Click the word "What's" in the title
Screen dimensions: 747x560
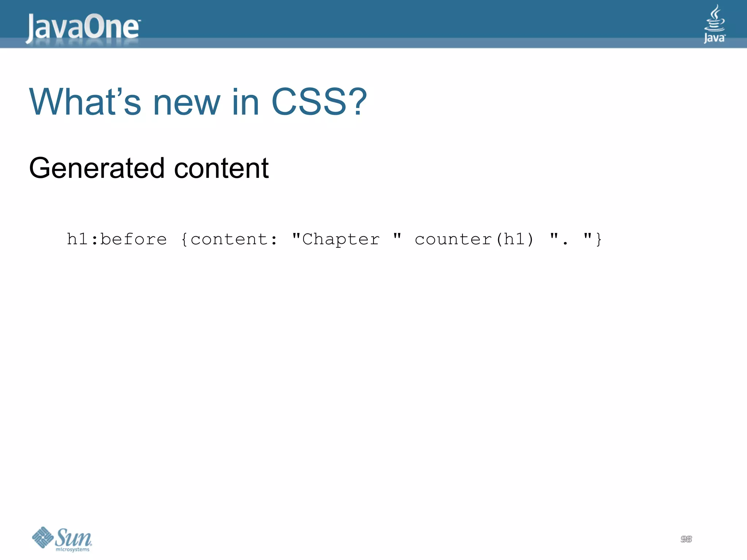coord(85,102)
